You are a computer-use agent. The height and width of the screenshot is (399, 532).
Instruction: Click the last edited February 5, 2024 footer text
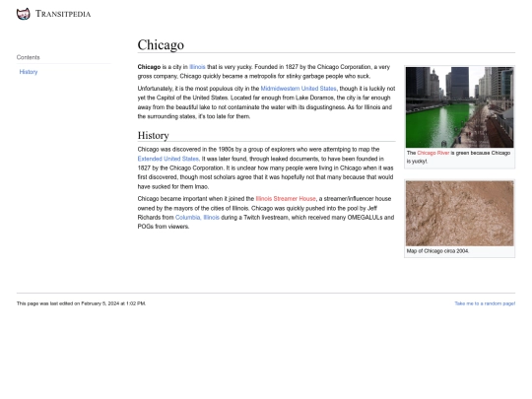[81, 303]
